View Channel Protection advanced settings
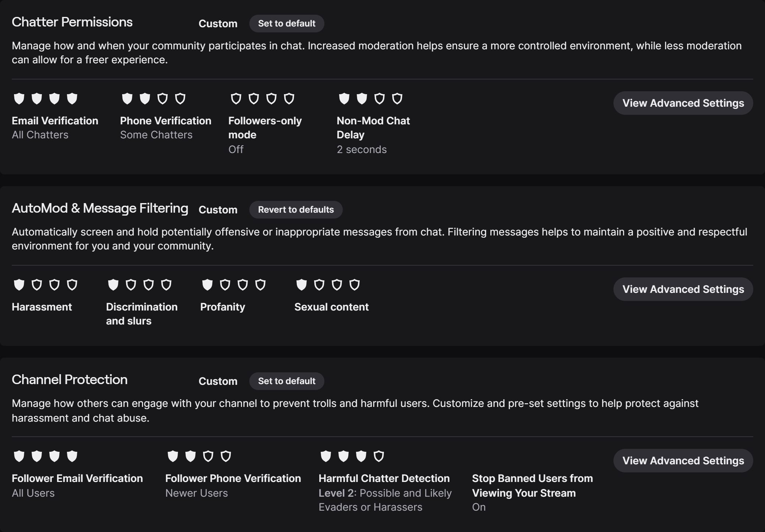 683,461
